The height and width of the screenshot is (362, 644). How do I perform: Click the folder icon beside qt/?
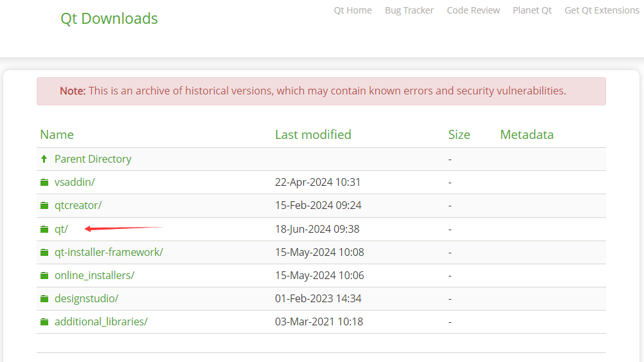pyautogui.click(x=44, y=230)
